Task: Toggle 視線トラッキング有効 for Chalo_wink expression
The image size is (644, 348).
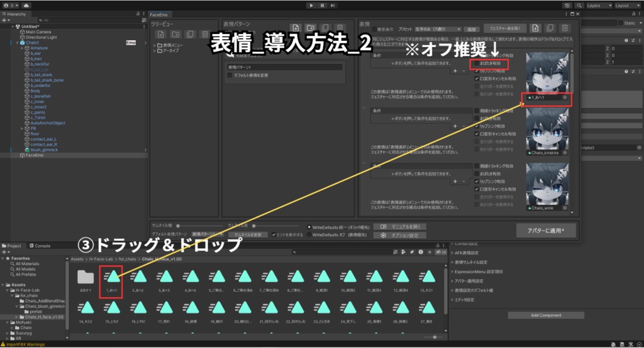Action: (x=477, y=166)
